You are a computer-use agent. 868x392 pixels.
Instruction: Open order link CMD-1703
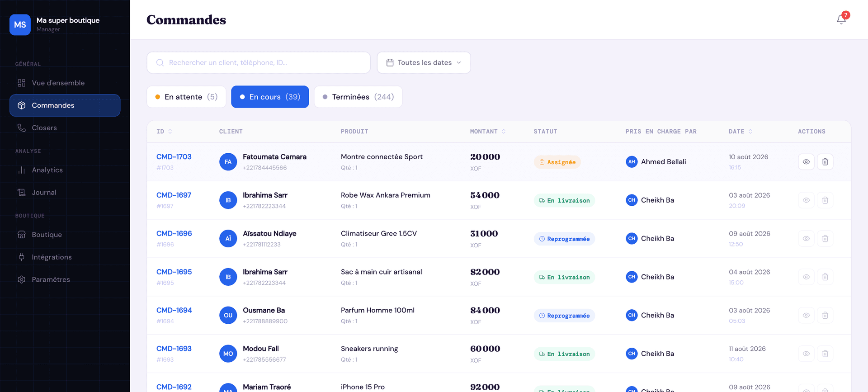click(x=174, y=157)
